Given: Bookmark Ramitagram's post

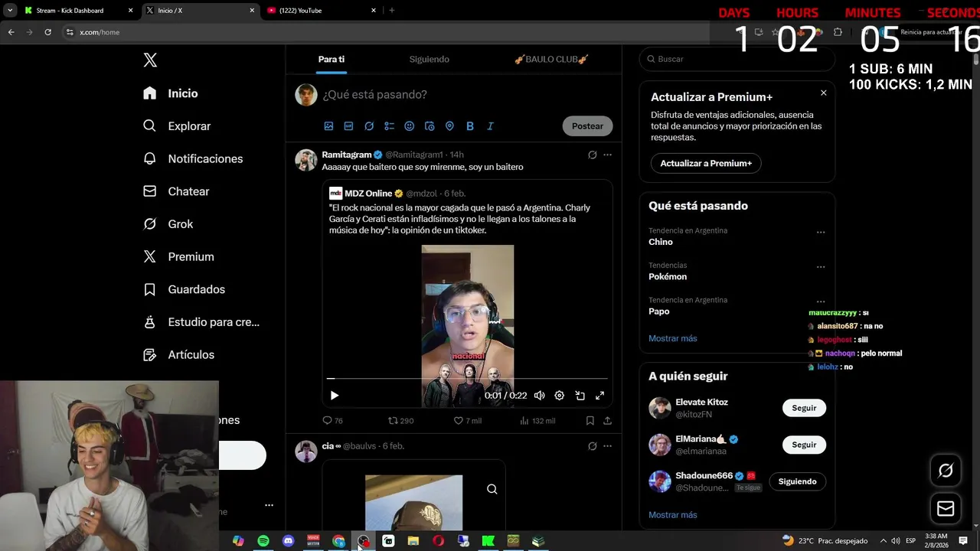Looking at the screenshot, I should [x=590, y=421].
